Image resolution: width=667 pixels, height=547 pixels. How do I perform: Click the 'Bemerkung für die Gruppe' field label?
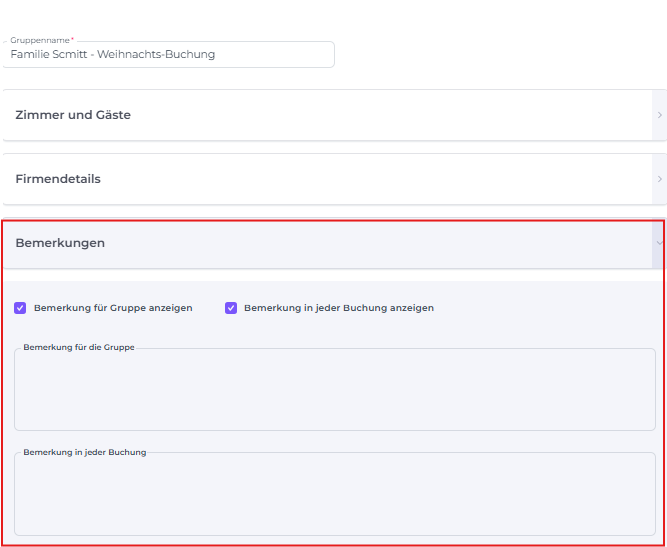[79, 347]
